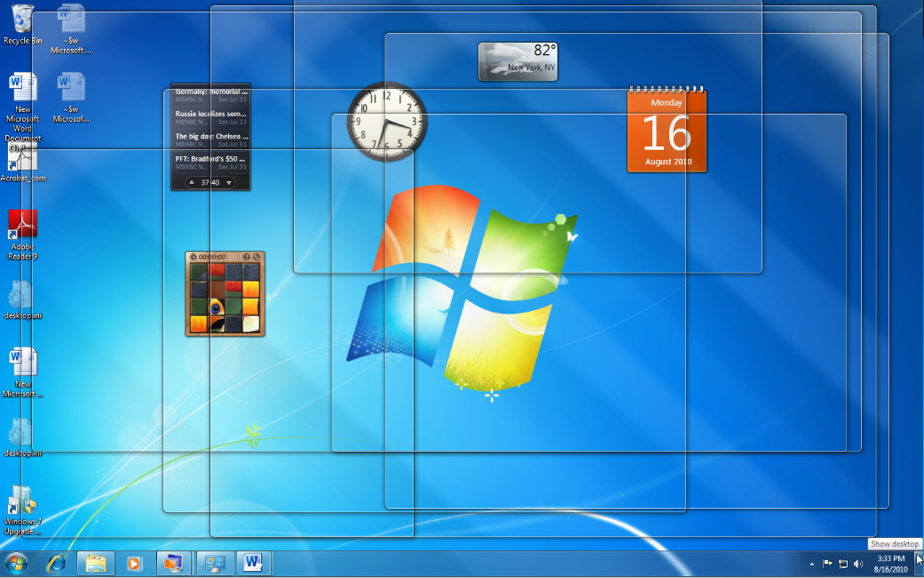
Task: Launch Internet Explorer from the taskbar
Action: 57,564
